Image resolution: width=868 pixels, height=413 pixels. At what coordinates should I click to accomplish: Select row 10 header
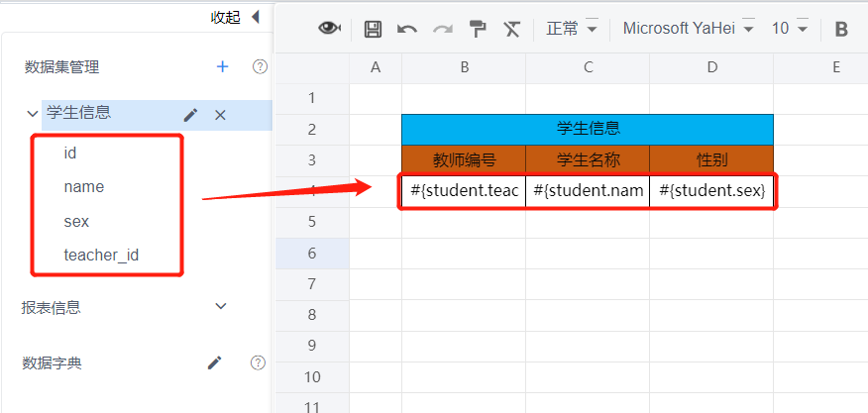click(312, 377)
